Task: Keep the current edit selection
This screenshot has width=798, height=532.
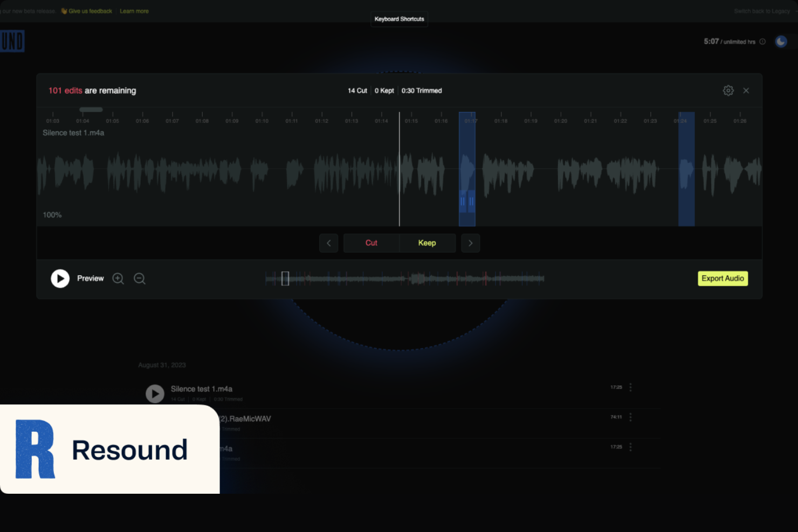Action: 427,243
